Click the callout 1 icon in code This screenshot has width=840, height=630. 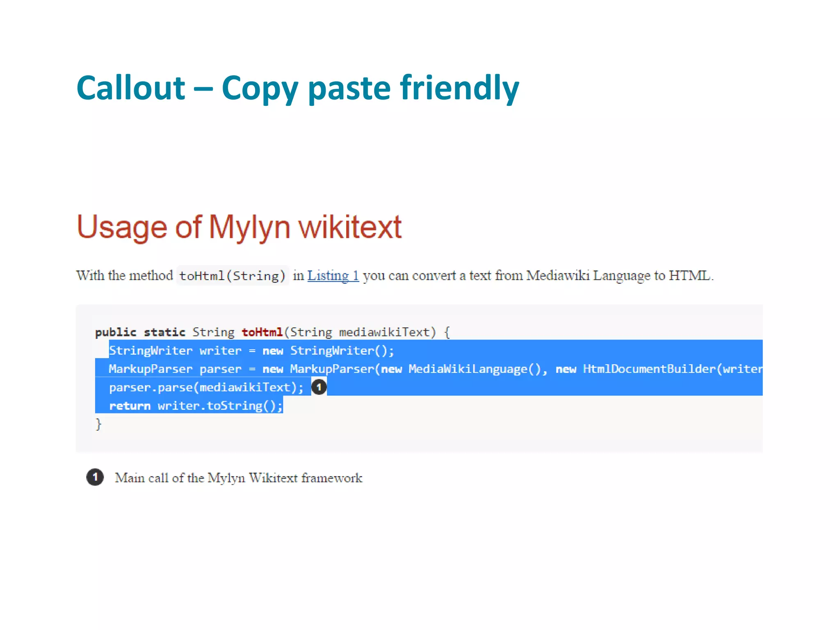click(x=319, y=387)
